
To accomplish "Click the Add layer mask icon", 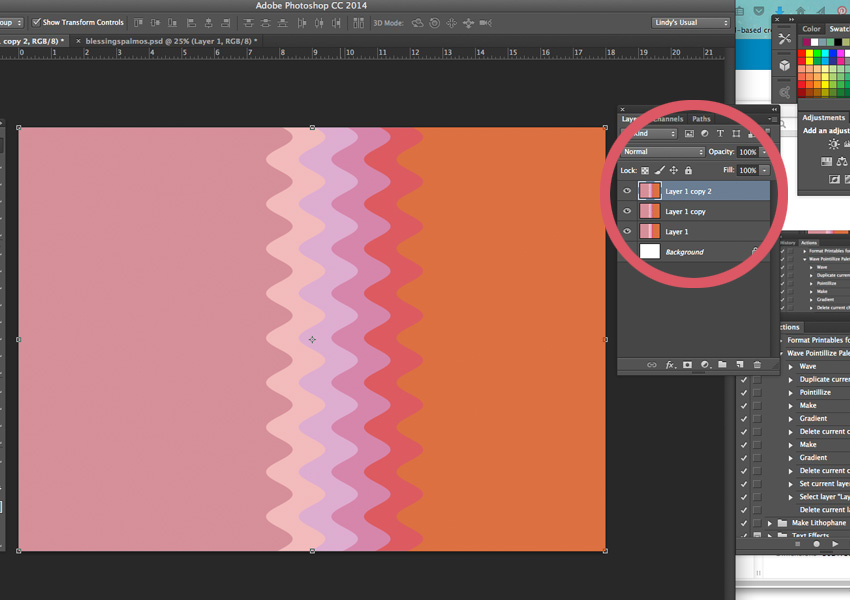I will pyautogui.click(x=688, y=364).
